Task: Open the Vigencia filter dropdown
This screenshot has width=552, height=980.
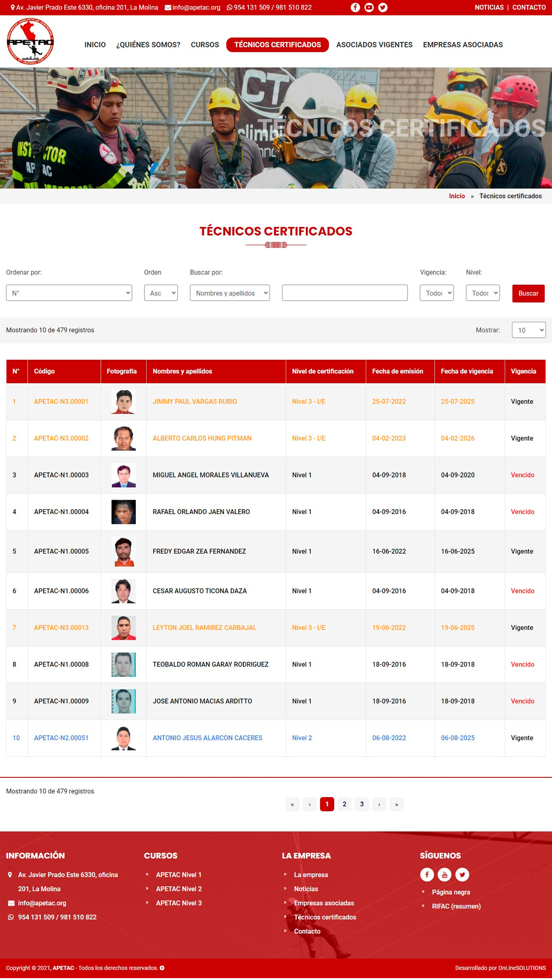Action: (437, 293)
